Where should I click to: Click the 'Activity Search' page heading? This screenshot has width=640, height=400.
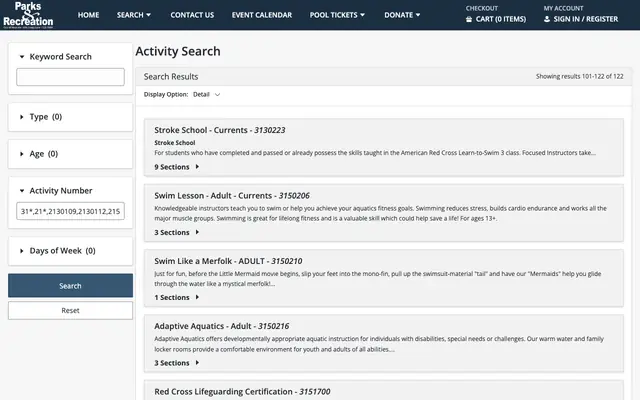[x=178, y=51]
